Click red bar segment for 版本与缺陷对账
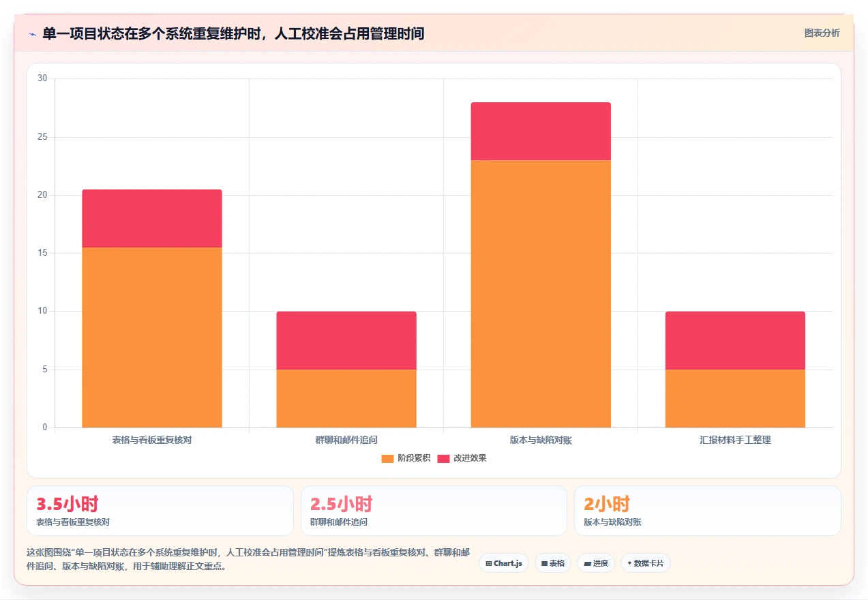 click(x=541, y=131)
